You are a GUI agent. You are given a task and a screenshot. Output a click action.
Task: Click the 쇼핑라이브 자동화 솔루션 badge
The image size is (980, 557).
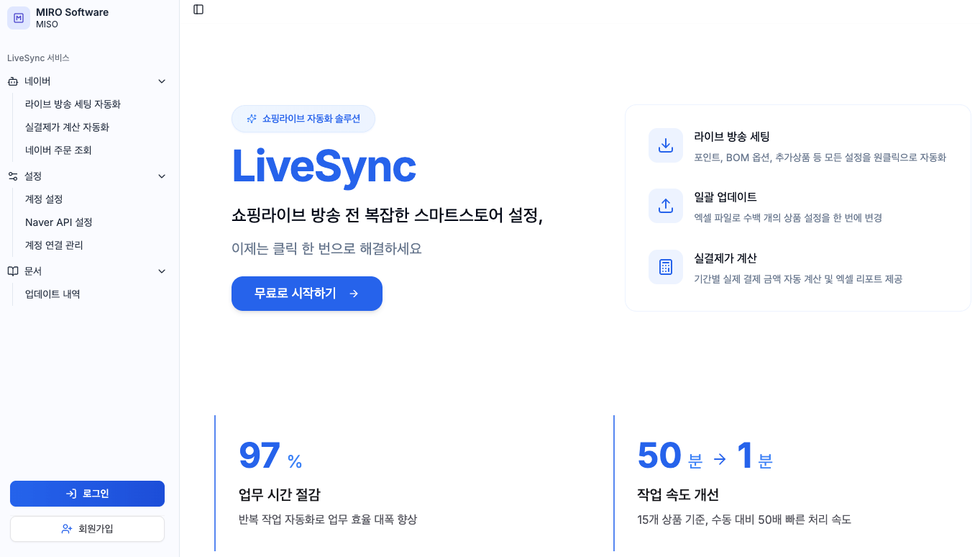pos(303,119)
